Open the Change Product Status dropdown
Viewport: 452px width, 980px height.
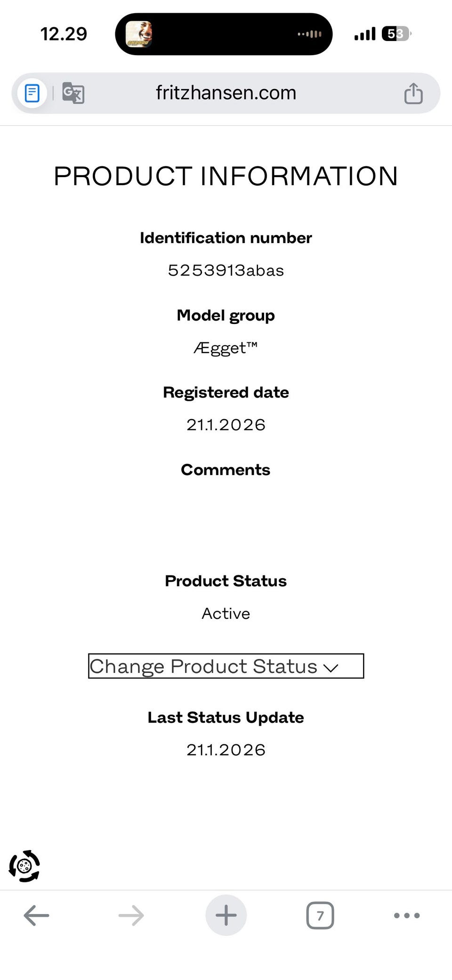pyautogui.click(x=225, y=666)
